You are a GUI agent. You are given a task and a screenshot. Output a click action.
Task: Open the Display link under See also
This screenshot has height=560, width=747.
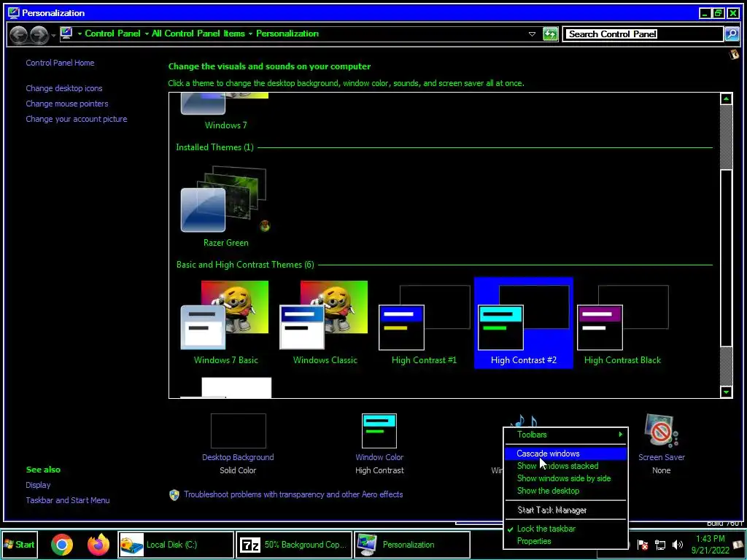(x=38, y=485)
